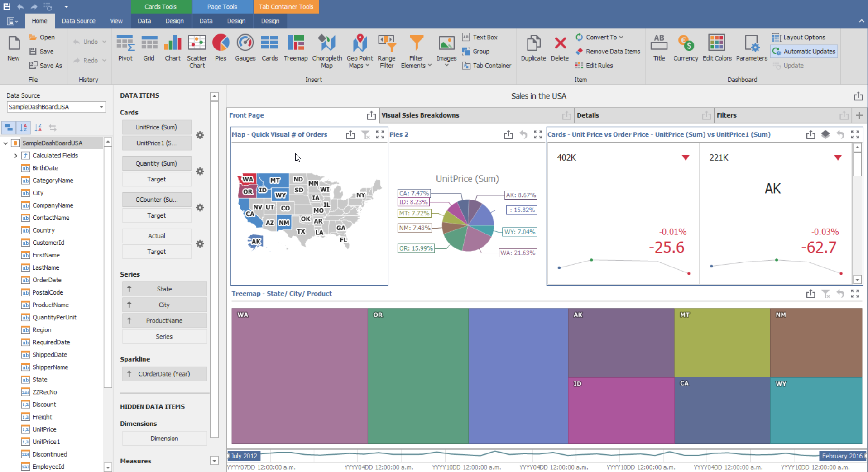Maximize the Treemap item to full view

(x=854, y=294)
